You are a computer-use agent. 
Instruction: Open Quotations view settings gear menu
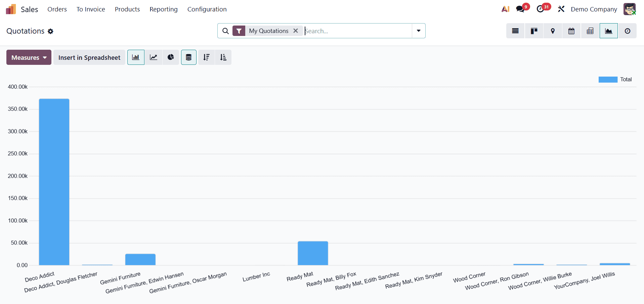(x=51, y=31)
